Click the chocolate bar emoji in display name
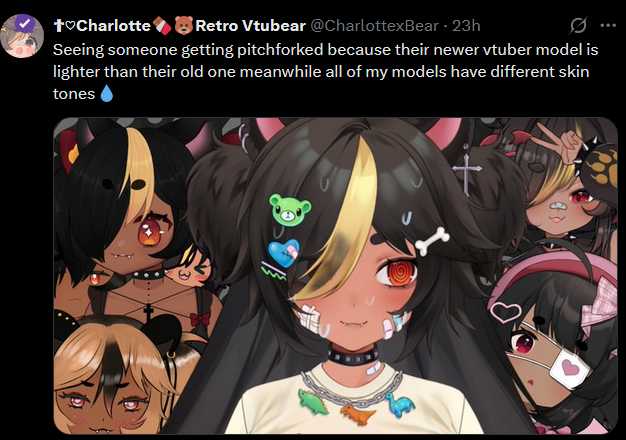The image size is (626, 440). pyautogui.click(x=162, y=26)
